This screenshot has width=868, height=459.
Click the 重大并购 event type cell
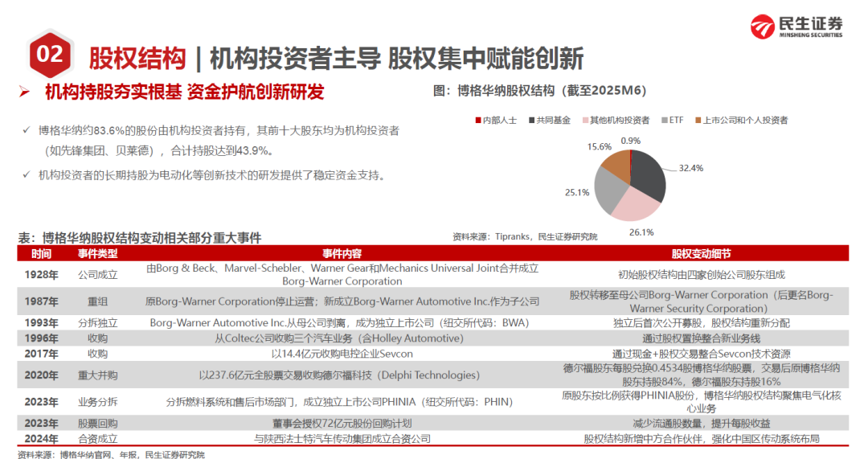click(97, 375)
